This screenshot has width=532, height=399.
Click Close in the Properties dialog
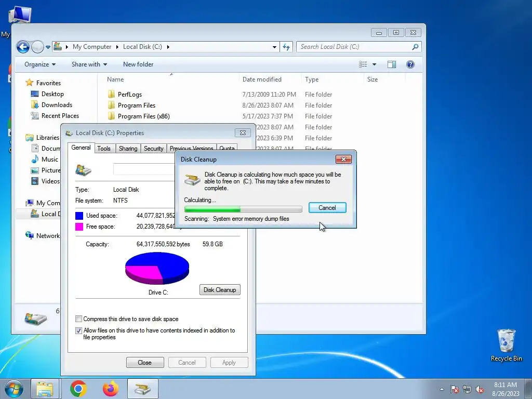point(145,362)
